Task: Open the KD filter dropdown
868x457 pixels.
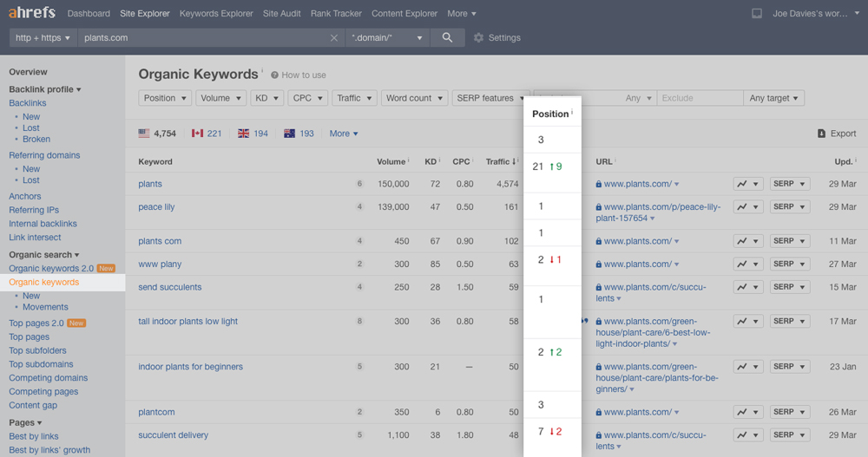Action: [x=266, y=98]
